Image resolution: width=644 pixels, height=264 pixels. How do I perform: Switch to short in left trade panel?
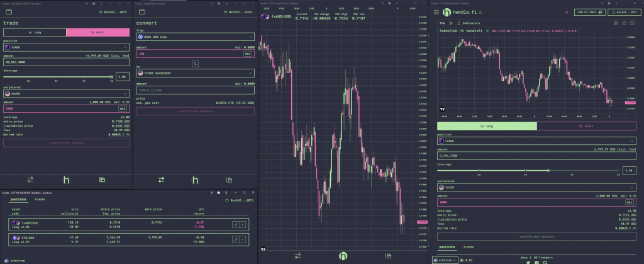97,32
